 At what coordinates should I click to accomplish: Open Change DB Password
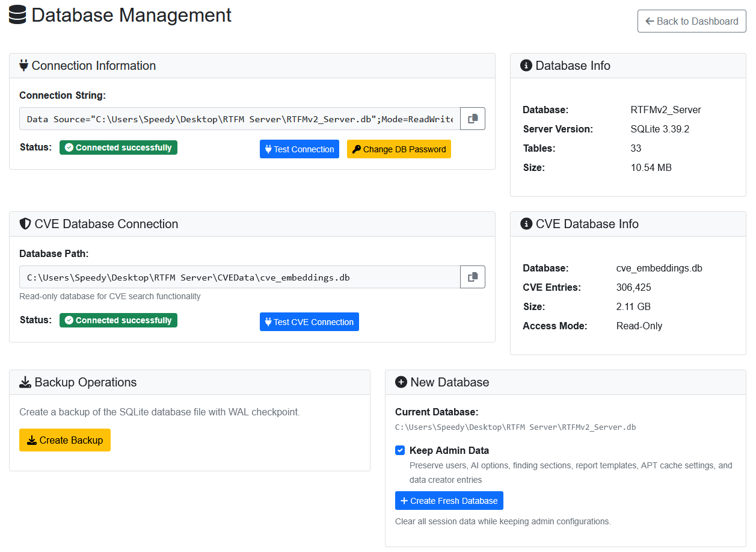click(x=399, y=149)
